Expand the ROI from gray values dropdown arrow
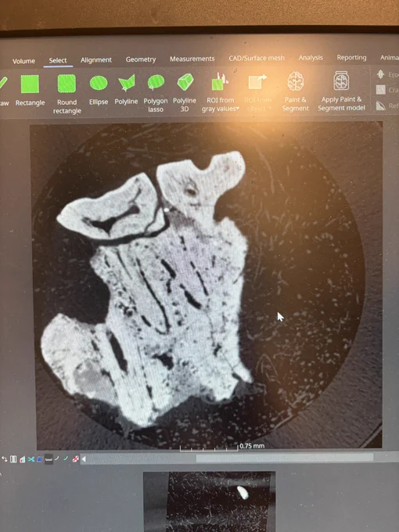 pyautogui.click(x=238, y=109)
